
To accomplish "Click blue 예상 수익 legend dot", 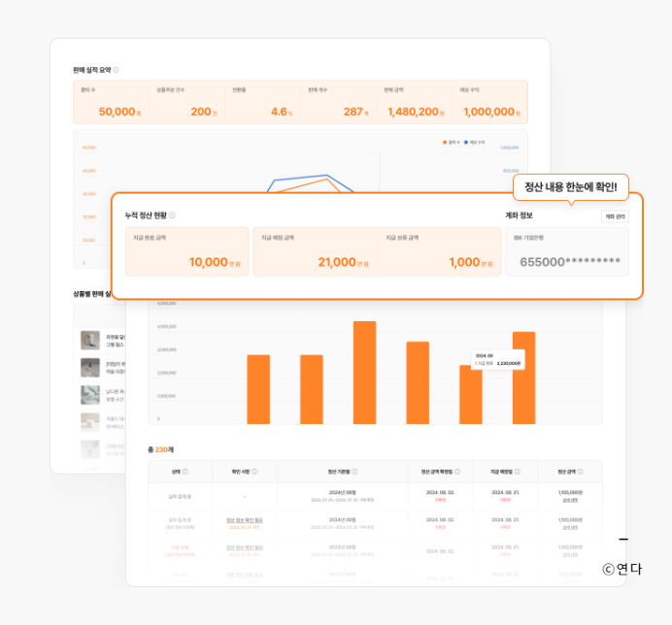I will point(466,143).
